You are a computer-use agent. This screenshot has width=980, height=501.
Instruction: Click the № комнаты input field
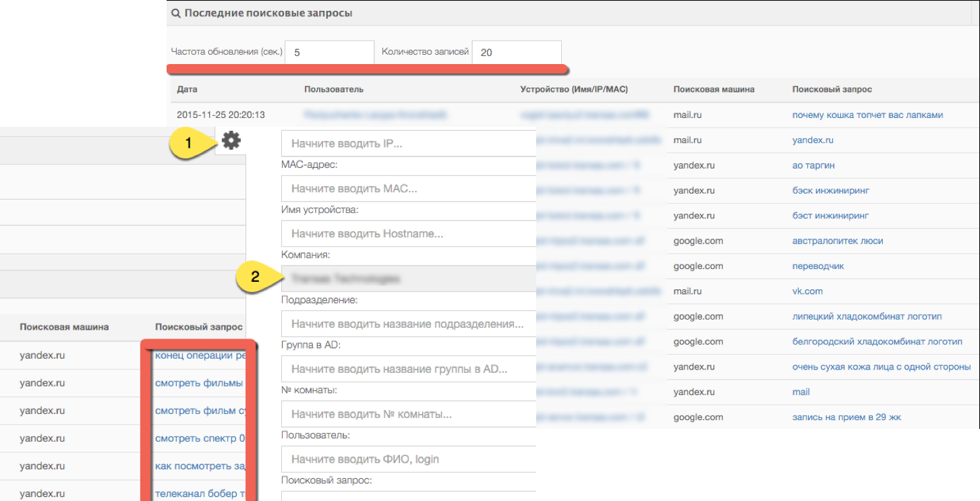(x=409, y=414)
